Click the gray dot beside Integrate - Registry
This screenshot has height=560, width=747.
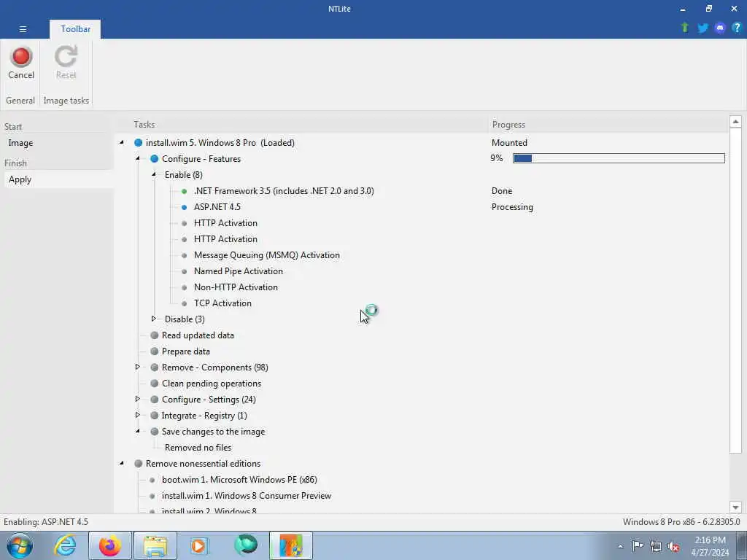point(155,416)
